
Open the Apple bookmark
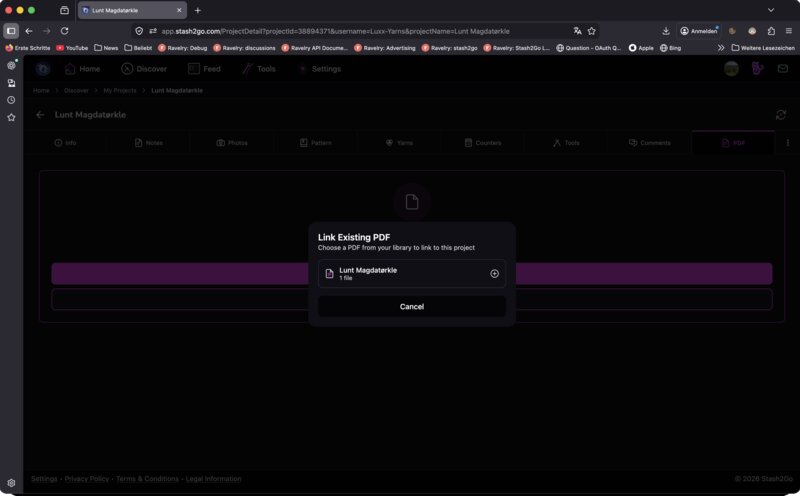tap(641, 48)
